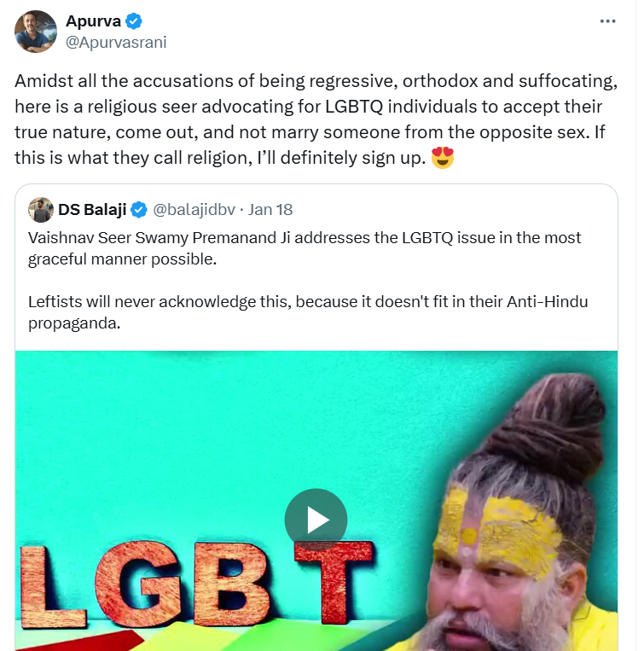Open Apurva display name profile
The width and height of the screenshot is (644, 651).
click(x=93, y=21)
